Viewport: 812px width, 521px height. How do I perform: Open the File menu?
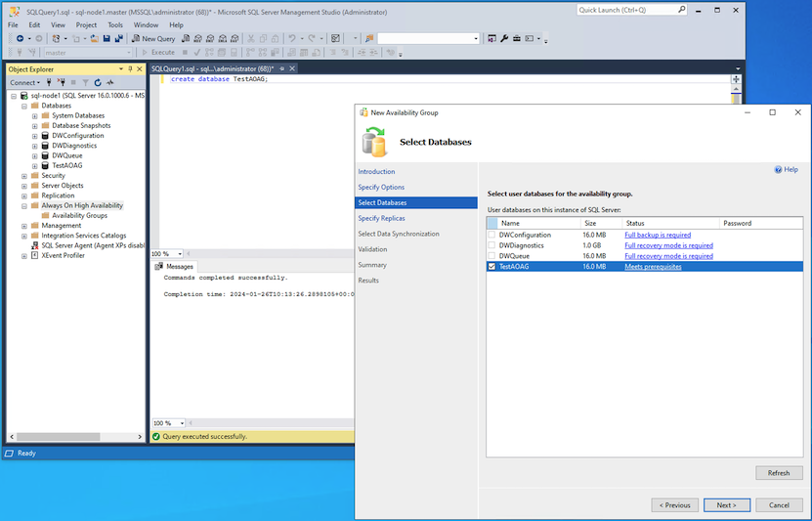point(13,24)
